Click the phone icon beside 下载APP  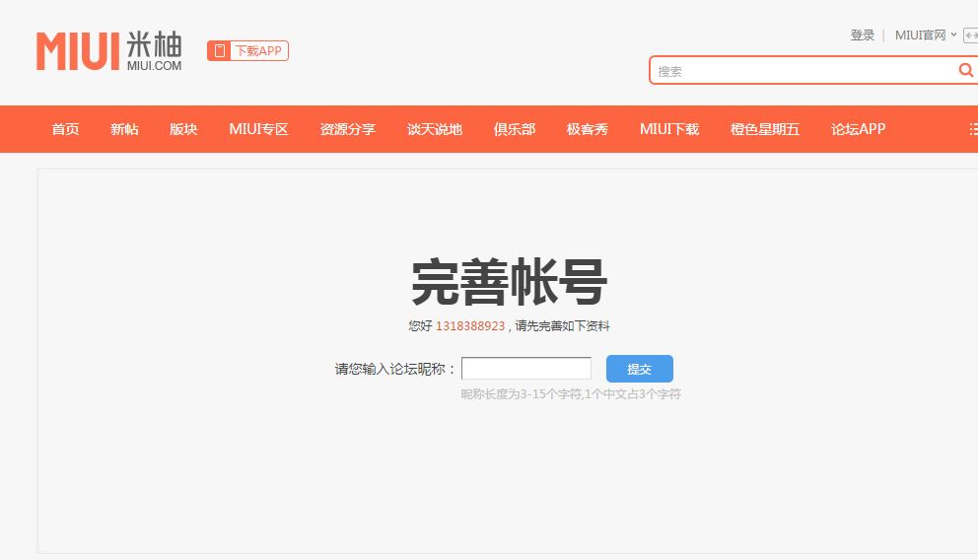click(x=219, y=51)
